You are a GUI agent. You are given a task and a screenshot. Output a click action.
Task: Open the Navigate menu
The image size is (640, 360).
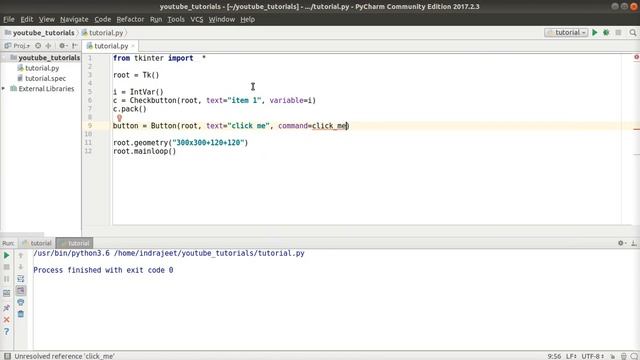[x=74, y=19]
